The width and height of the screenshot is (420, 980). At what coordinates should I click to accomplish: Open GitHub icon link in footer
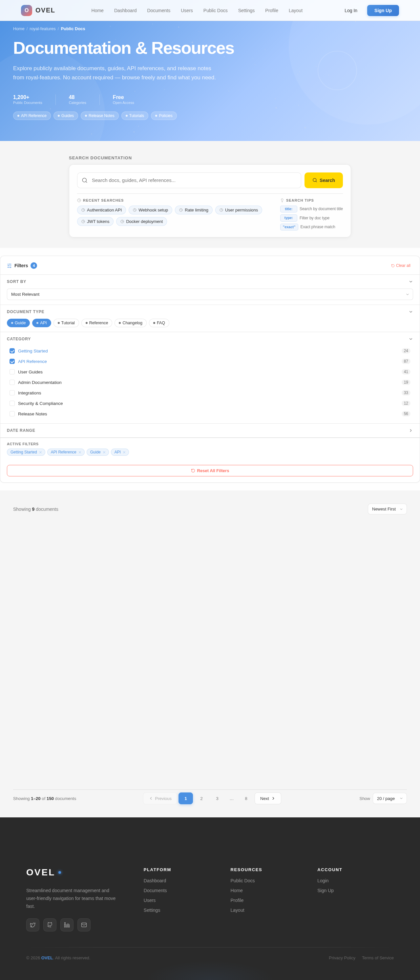click(x=50, y=925)
